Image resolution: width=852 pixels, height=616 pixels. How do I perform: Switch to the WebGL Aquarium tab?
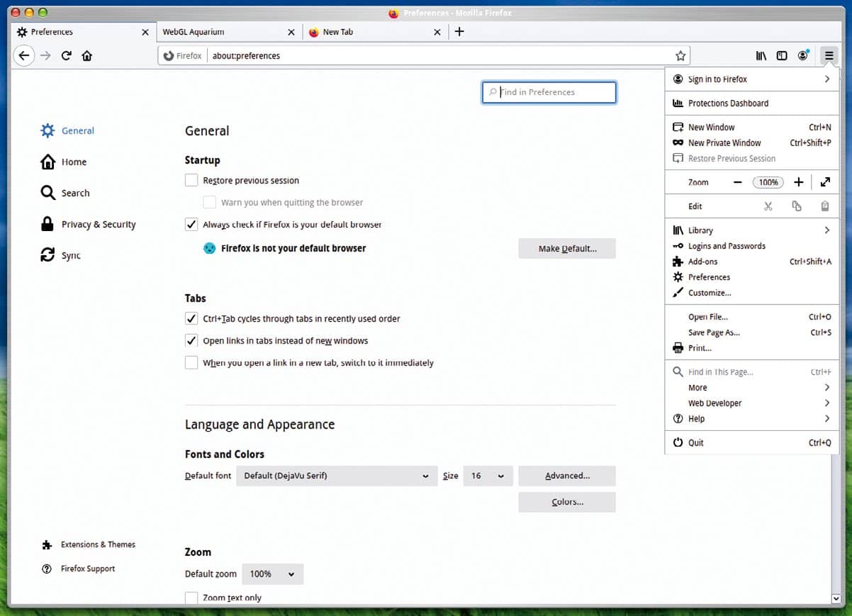pyautogui.click(x=228, y=32)
